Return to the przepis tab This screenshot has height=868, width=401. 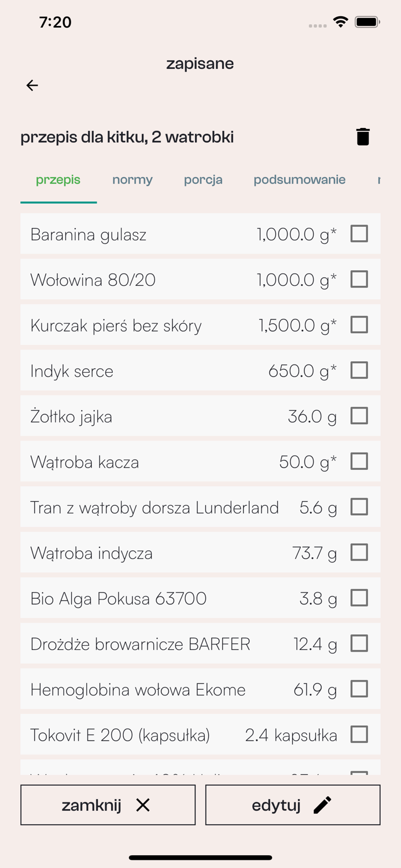58,180
